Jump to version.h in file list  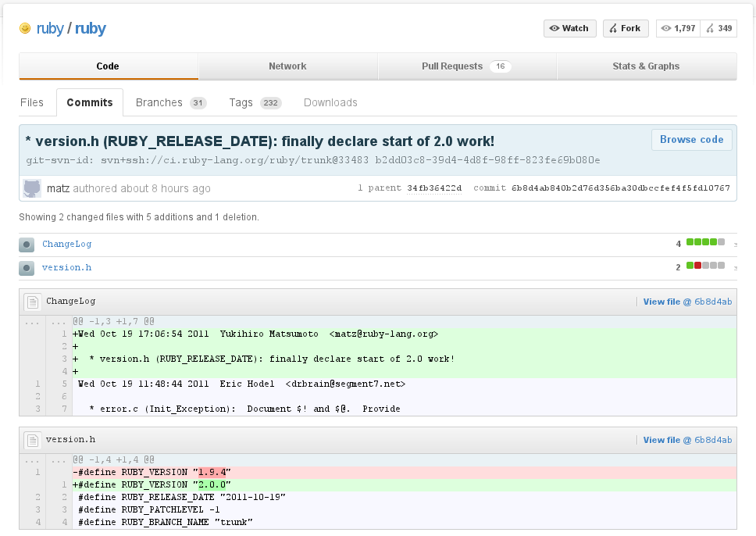pyautogui.click(x=66, y=267)
